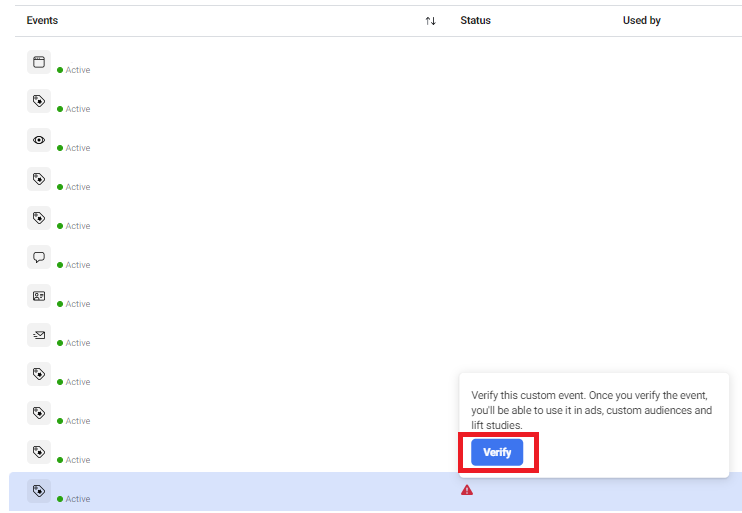Image resolution: width=742 pixels, height=513 pixels.
Task: Click Active status beside the eye icon
Action: 77,148
